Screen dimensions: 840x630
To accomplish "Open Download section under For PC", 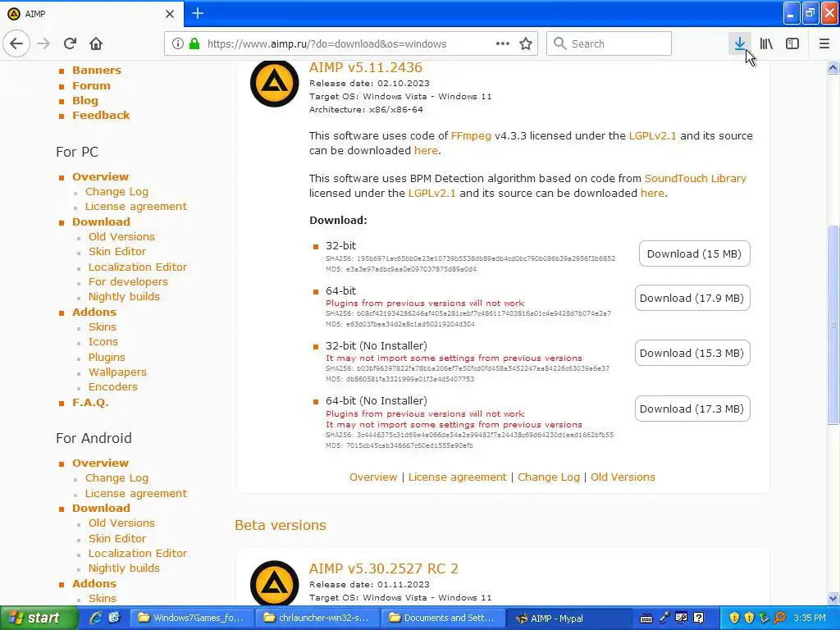I will 101,221.
